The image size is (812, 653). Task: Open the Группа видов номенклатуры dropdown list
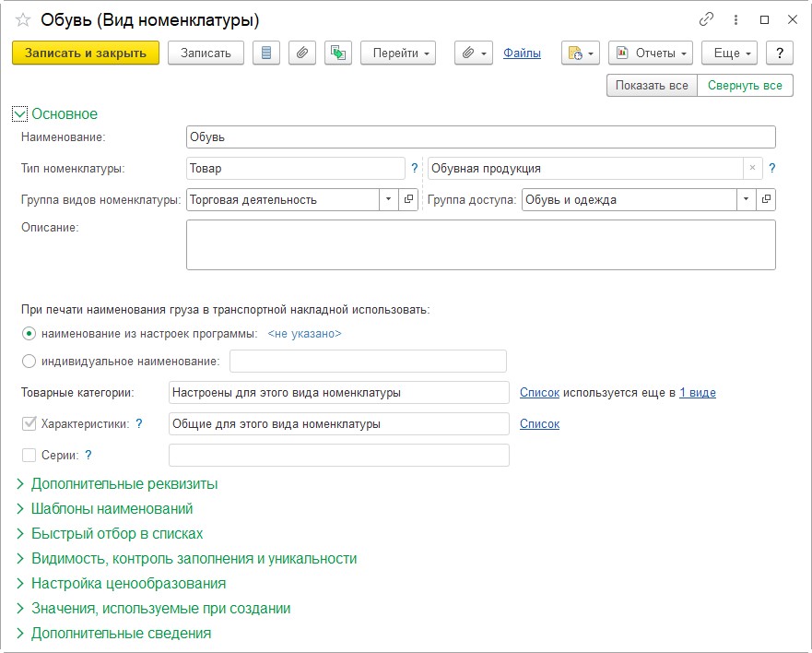[x=388, y=199]
